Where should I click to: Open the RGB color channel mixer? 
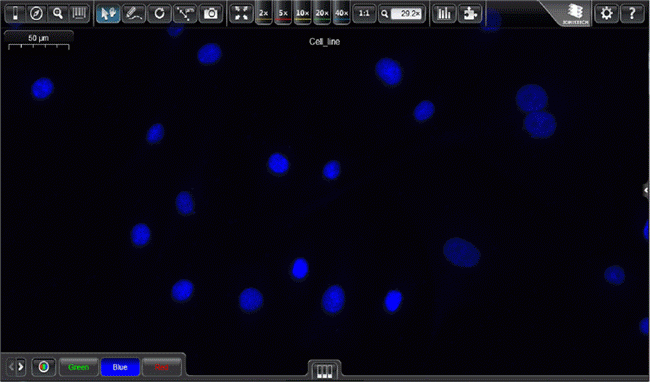coord(44,367)
